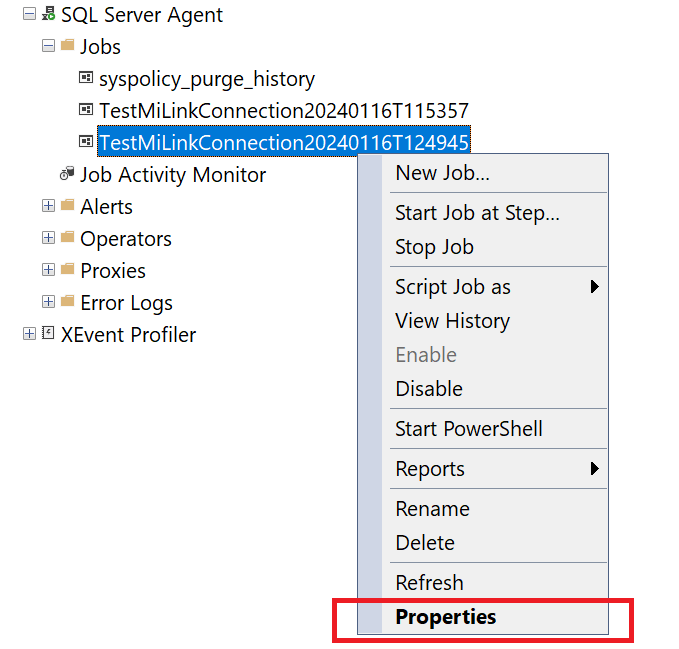The image size is (679, 649).
Task: Select the Error Logs tree node
Action: (126, 303)
